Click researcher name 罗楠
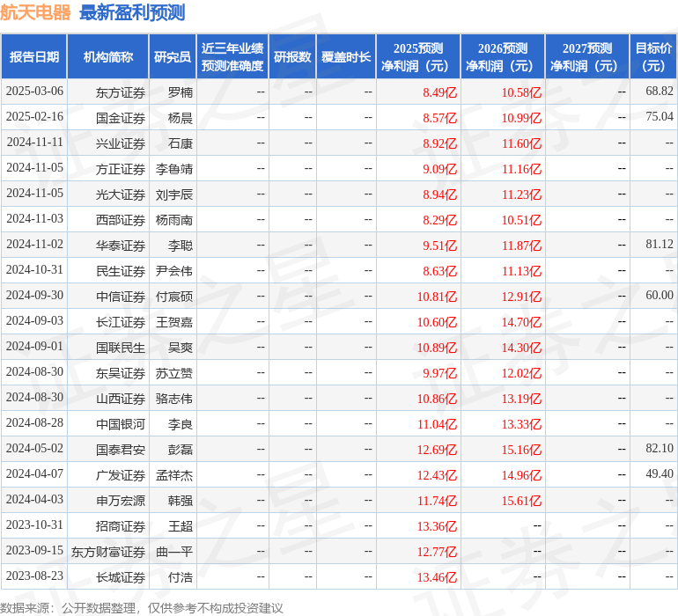 tap(181, 92)
